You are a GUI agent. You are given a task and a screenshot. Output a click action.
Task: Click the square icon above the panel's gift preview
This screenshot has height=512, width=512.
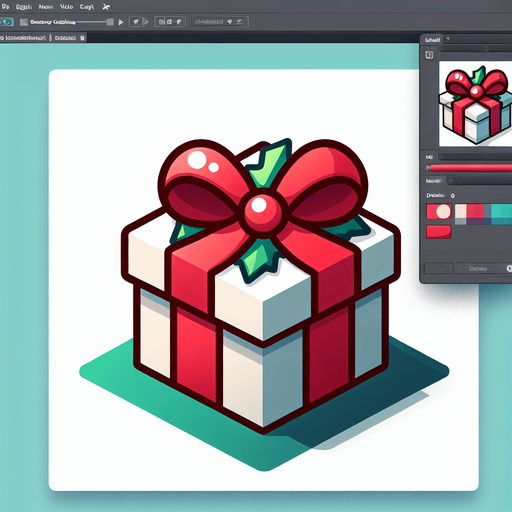(429, 55)
